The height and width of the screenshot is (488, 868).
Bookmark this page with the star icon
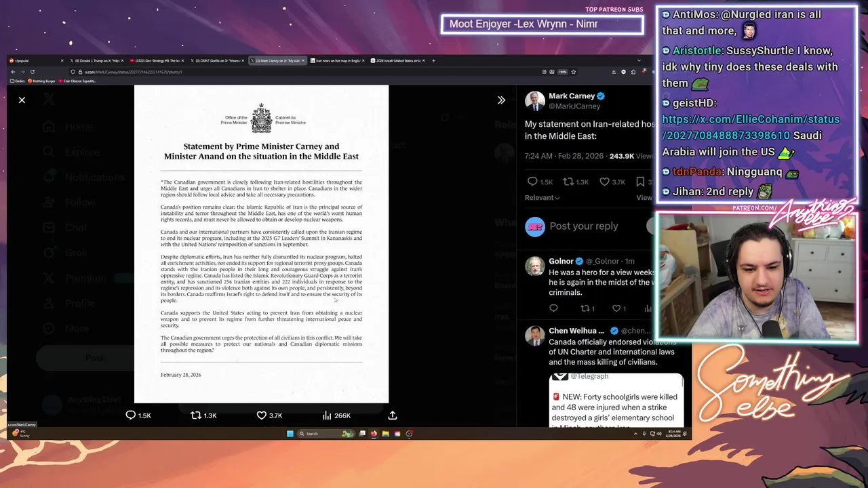[x=574, y=72]
